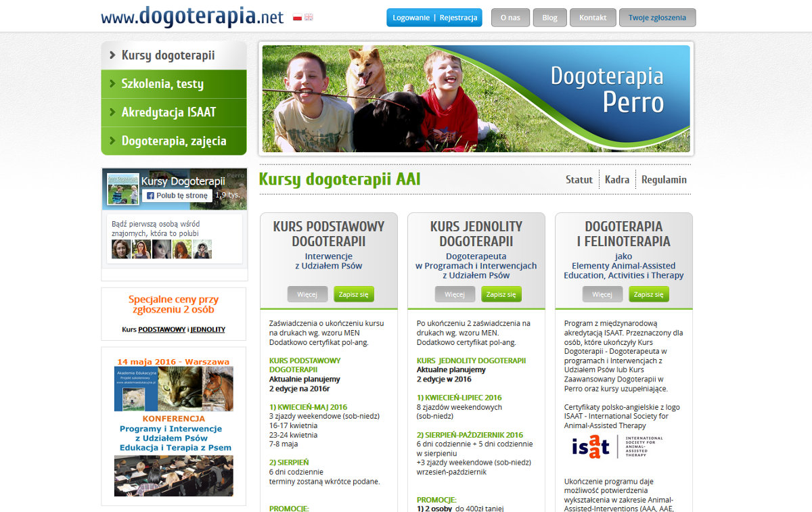Click 'KURS JEDNOLITY DOGOTERAPII' green subheading
Screen dimensions: 812x512
(471, 360)
